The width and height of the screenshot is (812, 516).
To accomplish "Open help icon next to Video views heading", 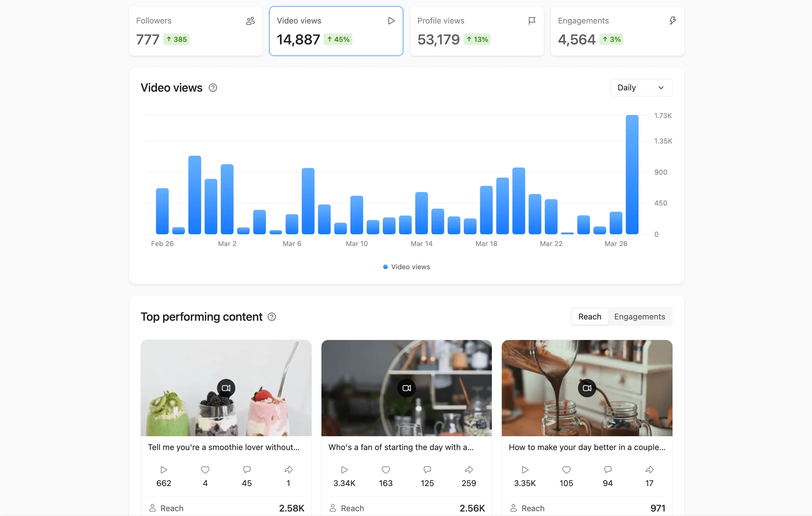I will click(213, 88).
